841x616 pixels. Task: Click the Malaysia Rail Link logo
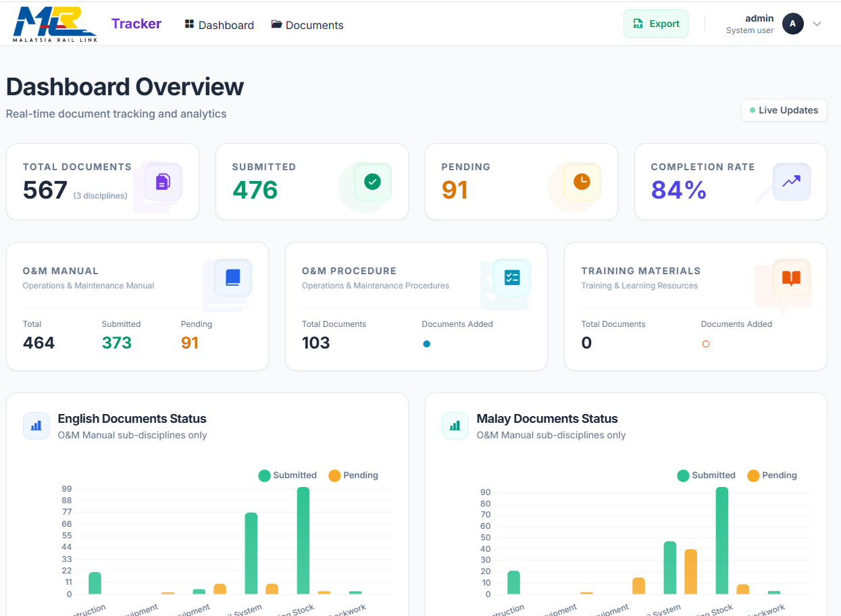click(55, 25)
